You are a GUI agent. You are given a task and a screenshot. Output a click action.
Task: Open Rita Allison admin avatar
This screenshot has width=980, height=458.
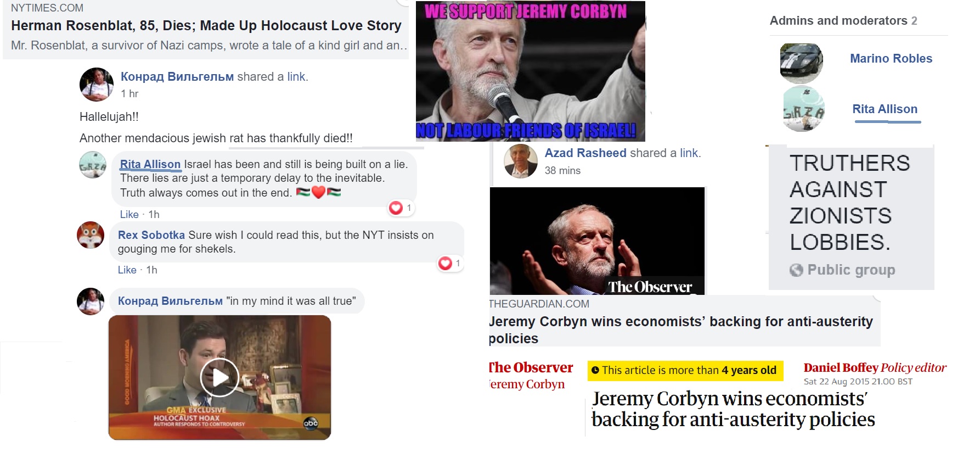tap(804, 109)
